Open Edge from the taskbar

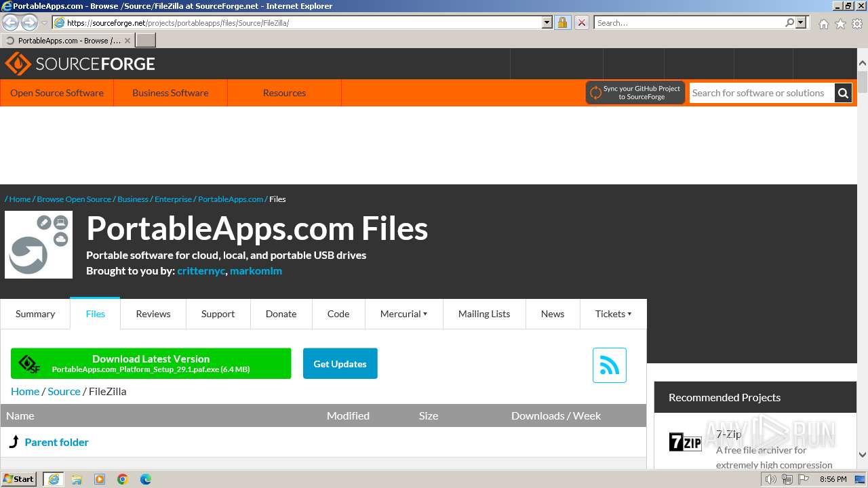146,479
